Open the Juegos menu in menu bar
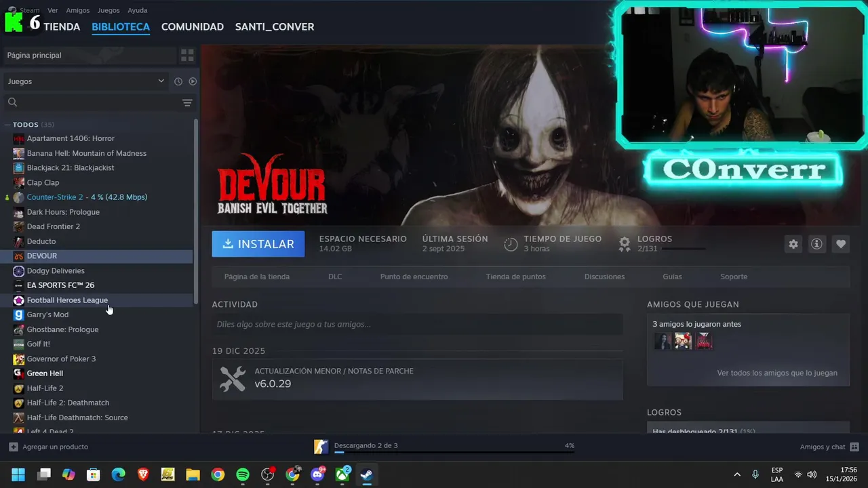The height and width of the screenshot is (488, 868). pyautogui.click(x=108, y=10)
